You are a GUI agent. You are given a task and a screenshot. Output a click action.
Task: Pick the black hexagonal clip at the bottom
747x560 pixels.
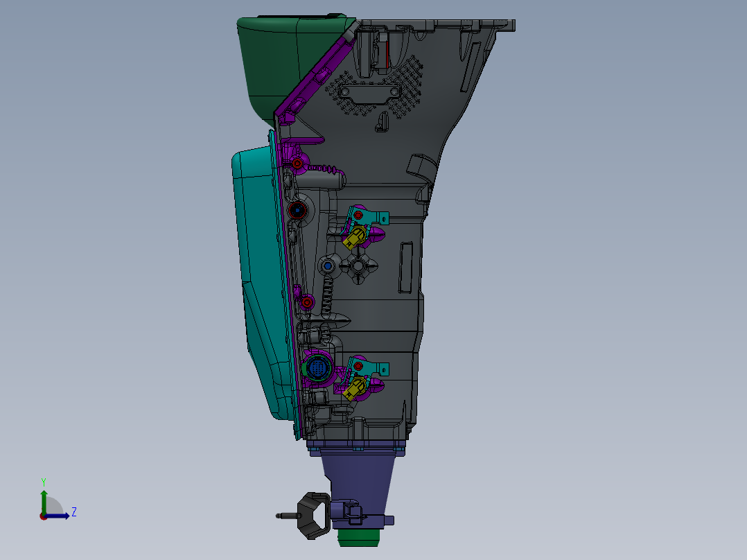click(315, 515)
